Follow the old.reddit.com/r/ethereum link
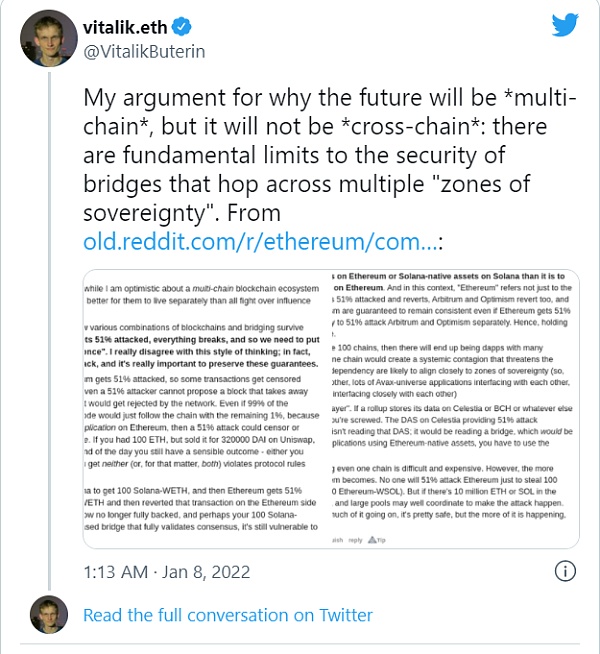600x654 pixels. (260, 241)
